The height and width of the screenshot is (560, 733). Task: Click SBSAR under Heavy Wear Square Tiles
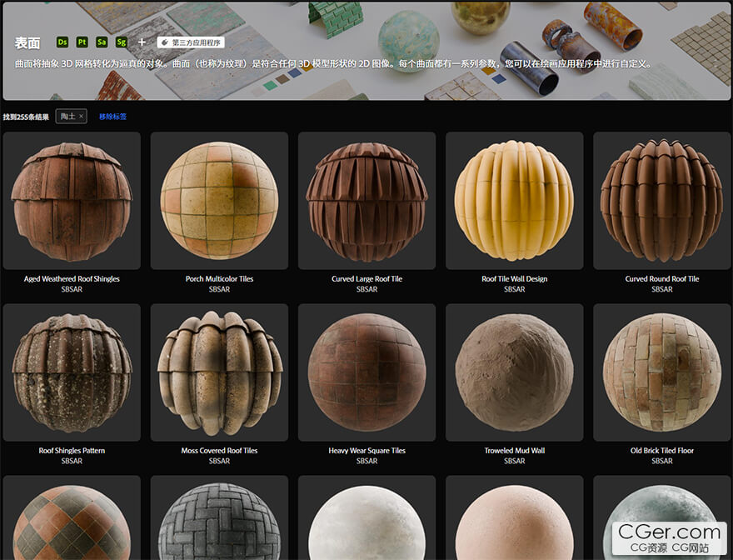[367, 462]
